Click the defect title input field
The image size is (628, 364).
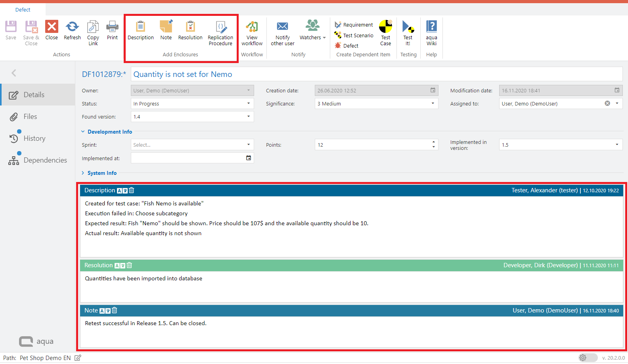pyautogui.click(x=376, y=74)
